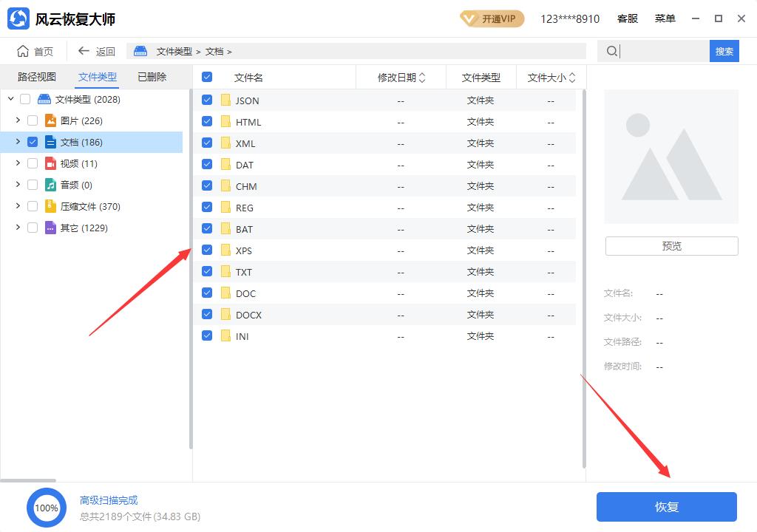
Task: Click the green Audio category icon
Action: (50, 185)
